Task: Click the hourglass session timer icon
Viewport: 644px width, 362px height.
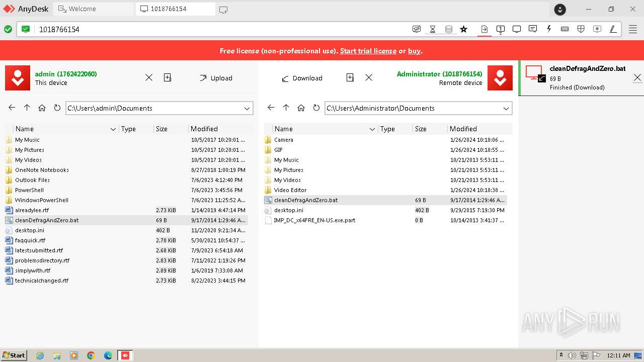Action: 433,29
